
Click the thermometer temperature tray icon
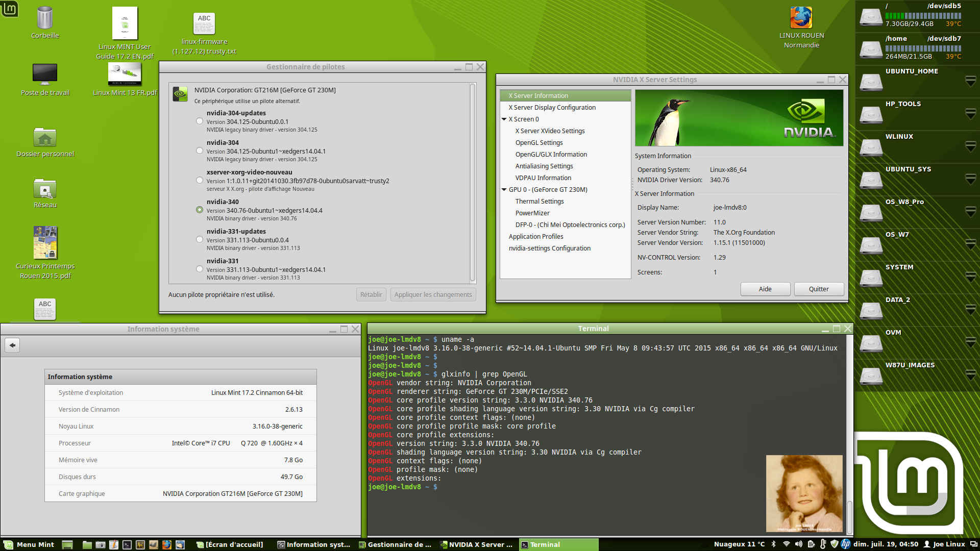pyautogui.click(x=823, y=544)
